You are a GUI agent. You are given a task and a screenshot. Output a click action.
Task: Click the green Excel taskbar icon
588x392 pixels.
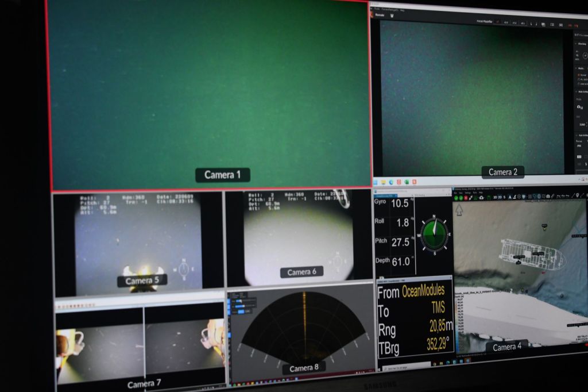pyautogui.click(x=406, y=182)
